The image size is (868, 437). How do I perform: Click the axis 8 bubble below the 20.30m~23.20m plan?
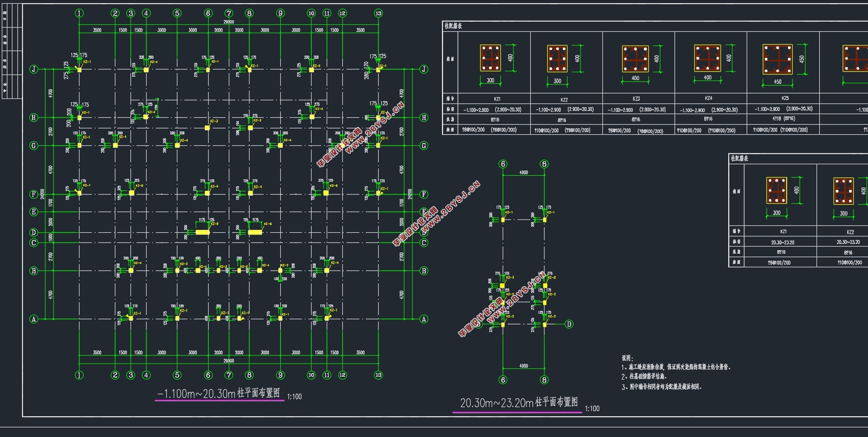[544, 380]
